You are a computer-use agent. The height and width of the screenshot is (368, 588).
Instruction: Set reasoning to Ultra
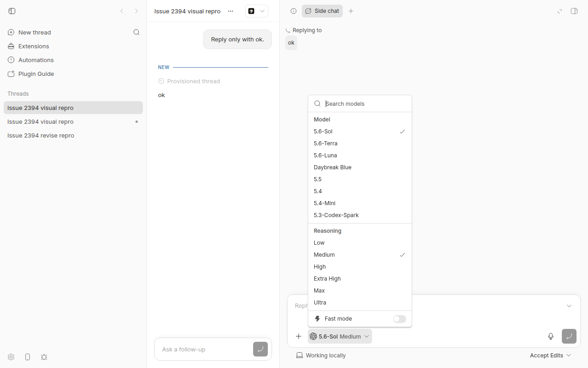tap(360, 303)
